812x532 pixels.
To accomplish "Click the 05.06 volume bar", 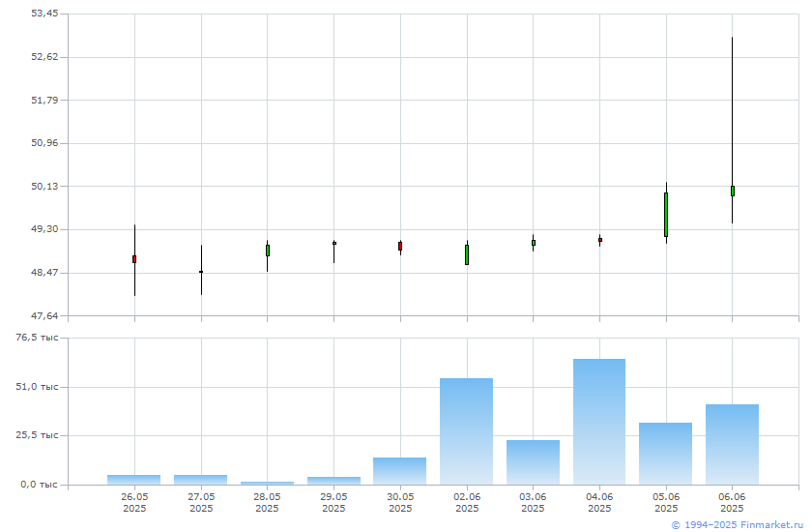I will coord(665,454).
